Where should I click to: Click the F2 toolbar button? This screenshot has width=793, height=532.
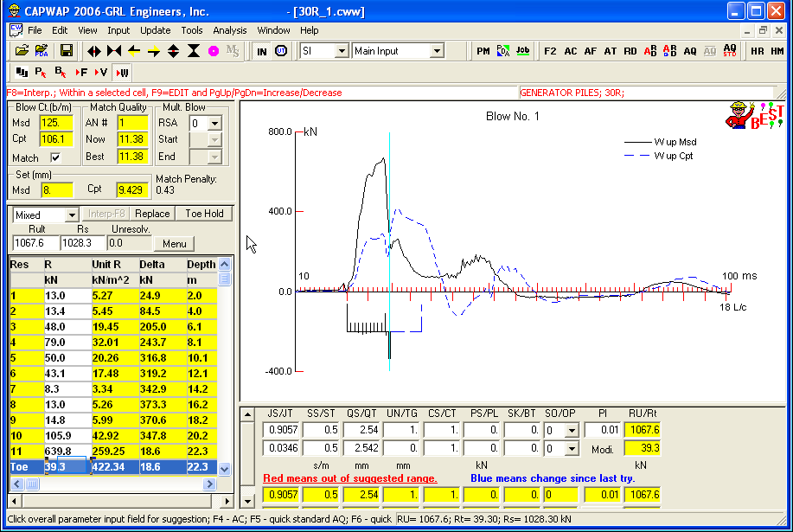[550, 51]
